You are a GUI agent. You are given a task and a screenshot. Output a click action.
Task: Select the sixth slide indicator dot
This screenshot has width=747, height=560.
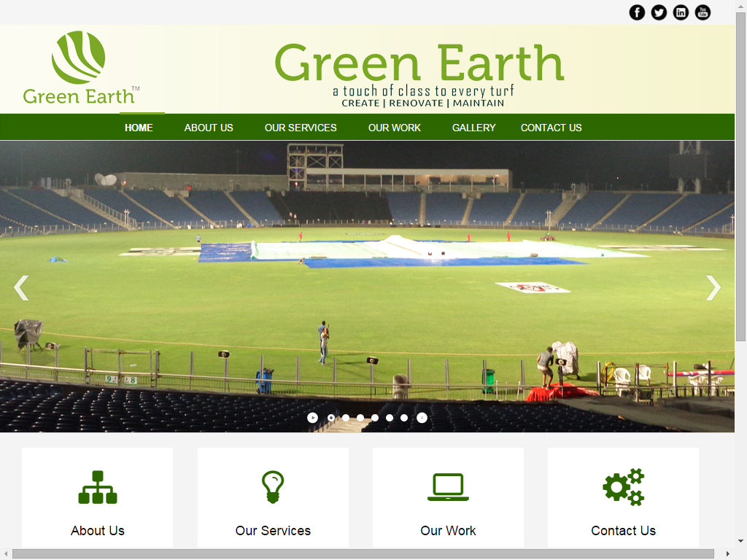404,418
